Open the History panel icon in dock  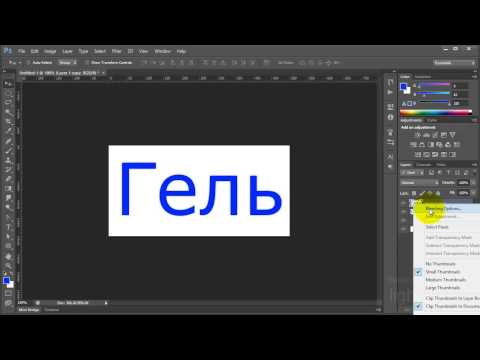tap(390, 83)
